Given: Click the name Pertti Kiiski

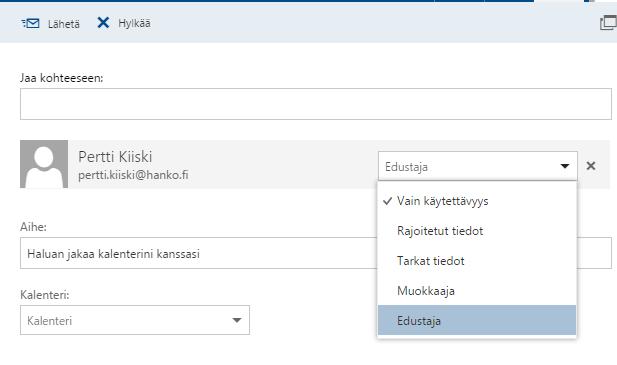Looking at the screenshot, I should tap(115, 157).
